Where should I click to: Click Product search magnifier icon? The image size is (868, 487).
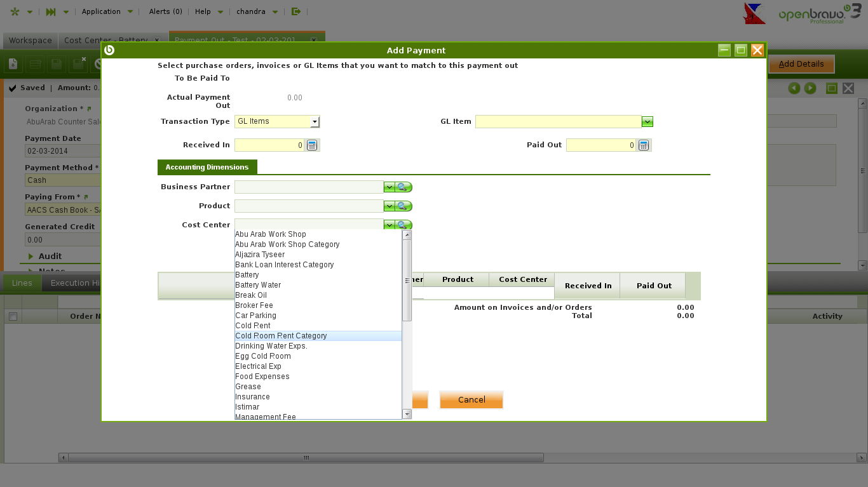click(403, 206)
